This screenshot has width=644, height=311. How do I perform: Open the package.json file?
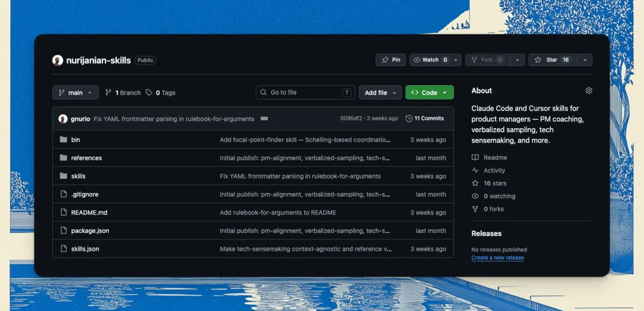(90, 231)
